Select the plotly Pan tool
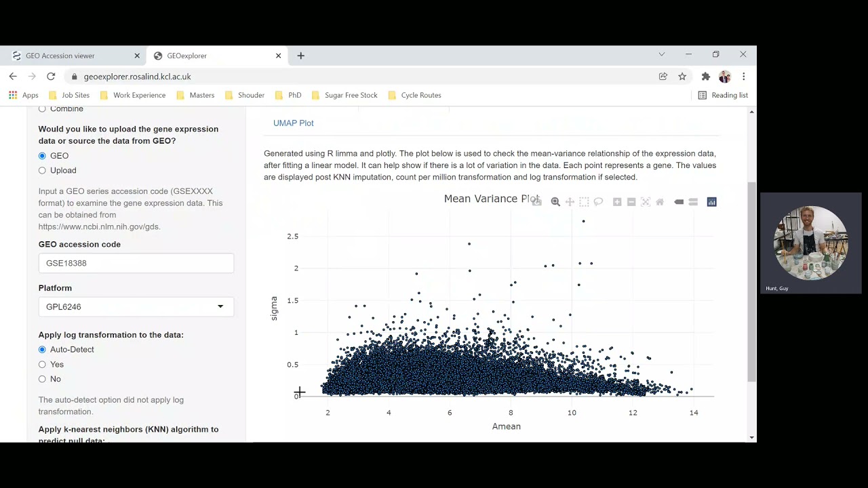This screenshot has height=488, width=868. [570, 202]
